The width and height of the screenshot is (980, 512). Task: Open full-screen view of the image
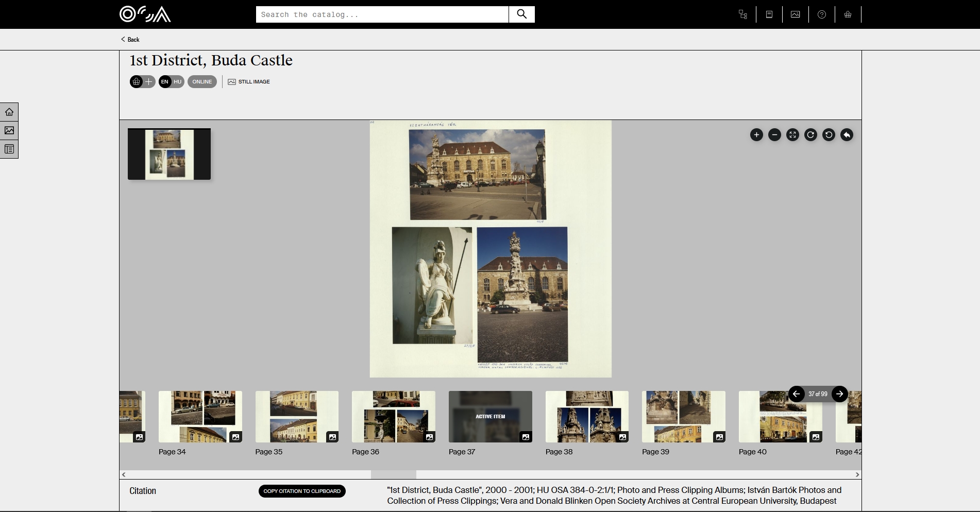coord(792,135)
